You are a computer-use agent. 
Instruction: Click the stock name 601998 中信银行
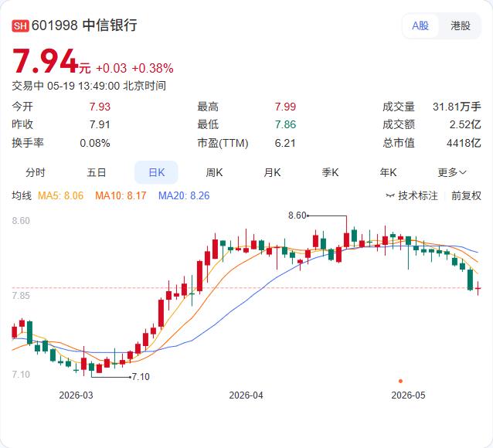pos(84,25)
